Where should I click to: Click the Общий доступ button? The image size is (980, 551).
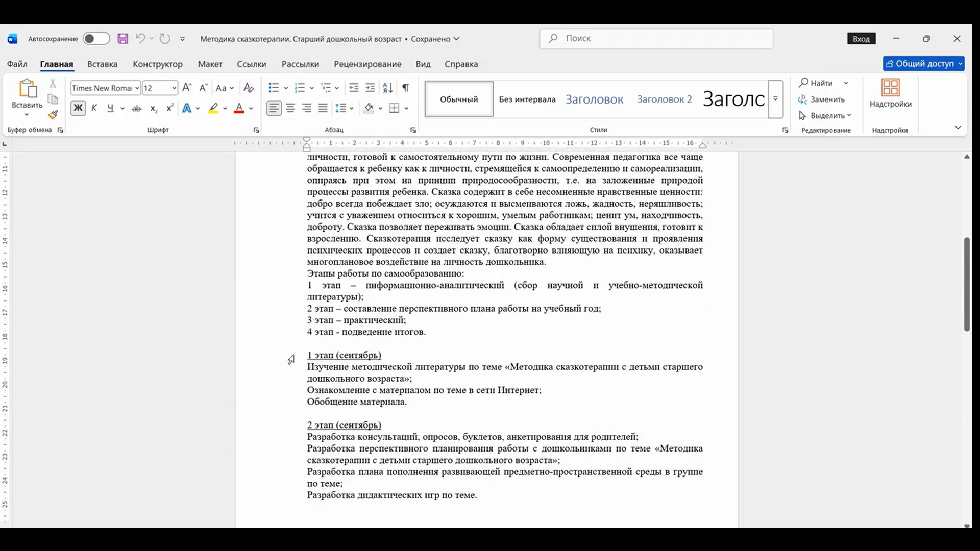tap(923, 64)
